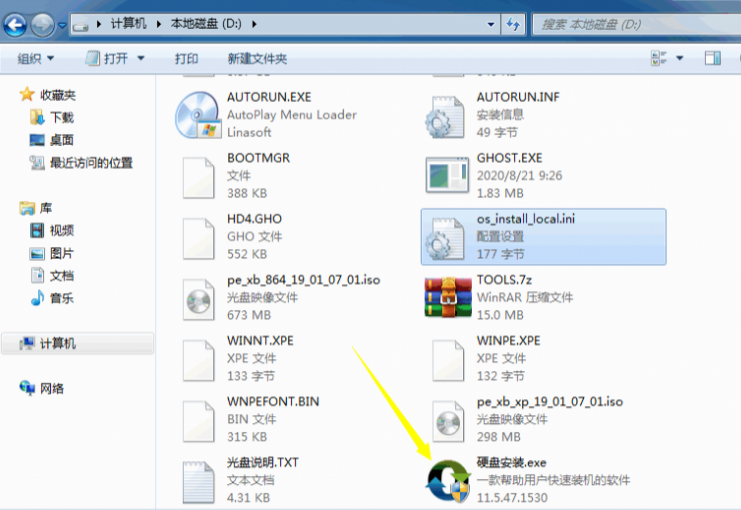This screenshot has height=510, width=741.
Task: Click the file name 光盘说明.TXT
Action: click(x=263, y=462)
